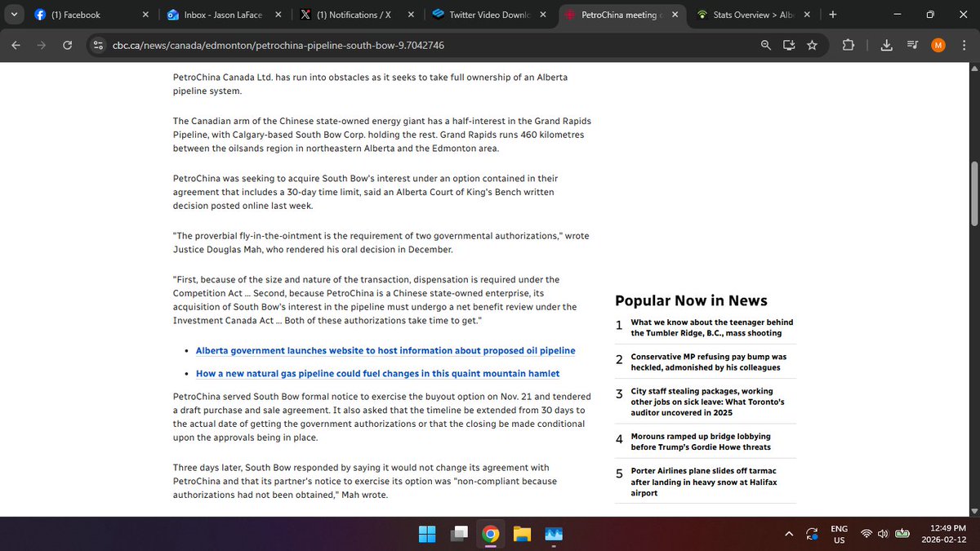Open site information icon in address bar
The width and height of the screenshot is (980, 551).
pos(99,45)
